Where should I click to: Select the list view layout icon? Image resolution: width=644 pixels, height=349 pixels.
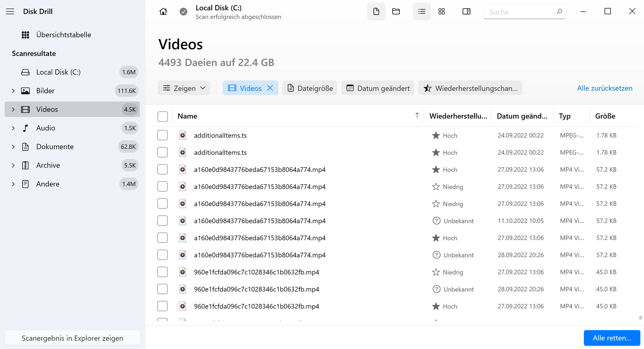point(422,11)
